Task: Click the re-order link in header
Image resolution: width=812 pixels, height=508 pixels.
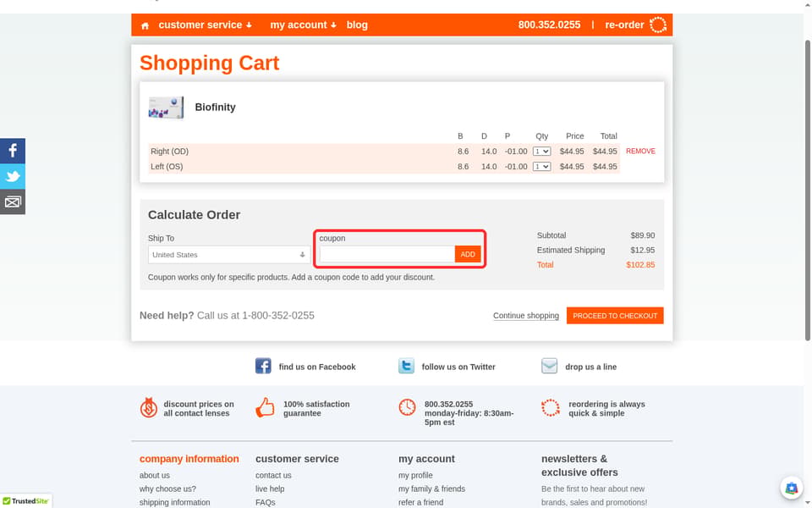Action: tap(624, 25)
